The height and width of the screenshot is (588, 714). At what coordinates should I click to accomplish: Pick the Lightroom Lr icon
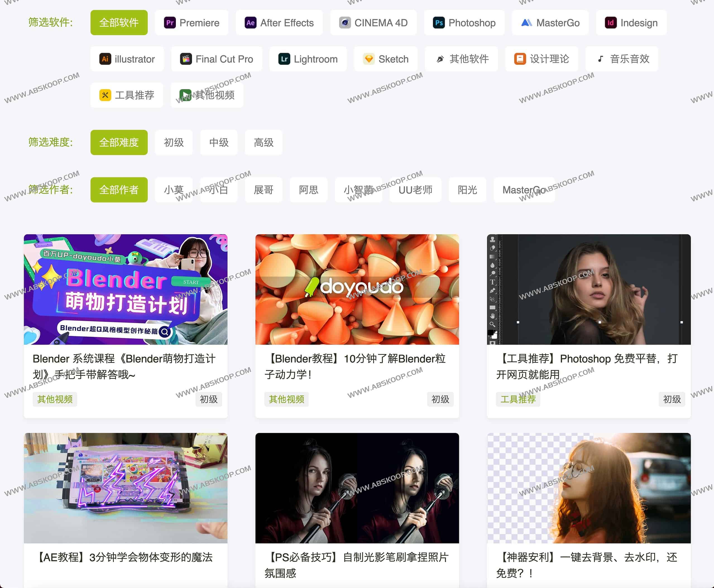point(284,59)
